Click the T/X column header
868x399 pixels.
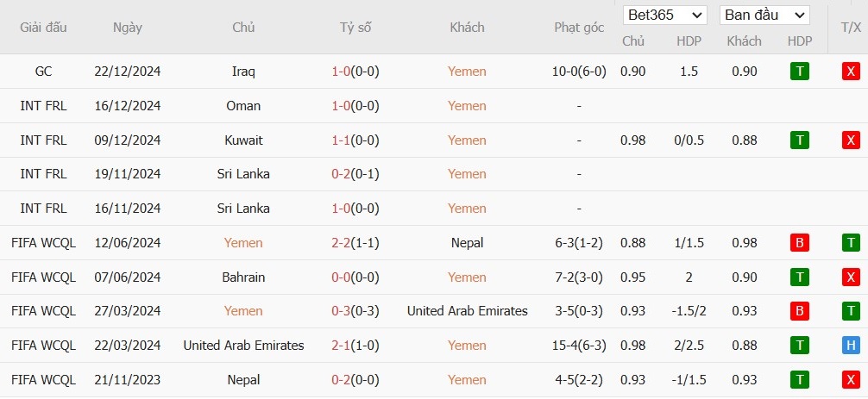point(851,28)
